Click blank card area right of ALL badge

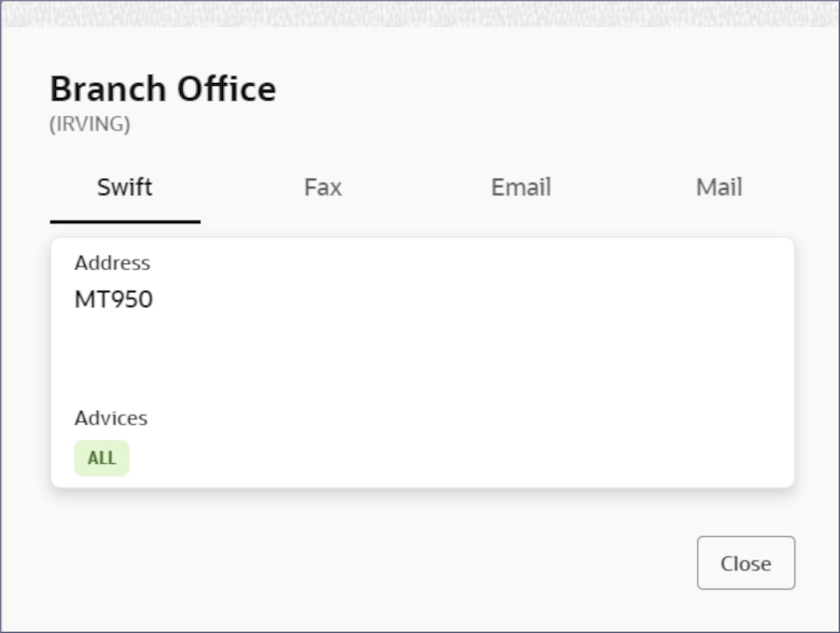coord(467,458)
